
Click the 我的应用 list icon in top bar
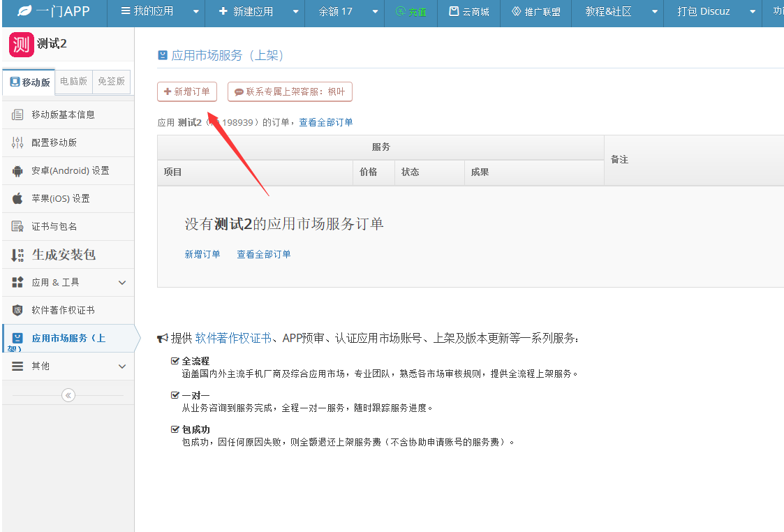tap(126, 10)
